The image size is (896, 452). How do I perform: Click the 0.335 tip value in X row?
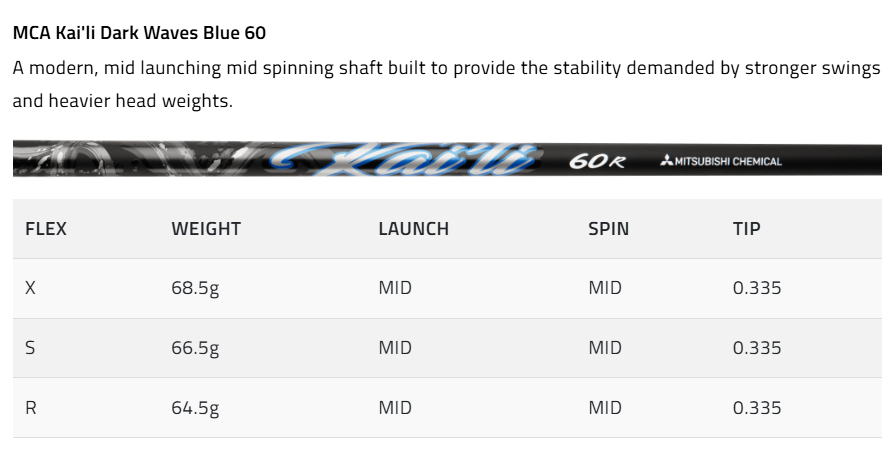click(x=757, y=288)
